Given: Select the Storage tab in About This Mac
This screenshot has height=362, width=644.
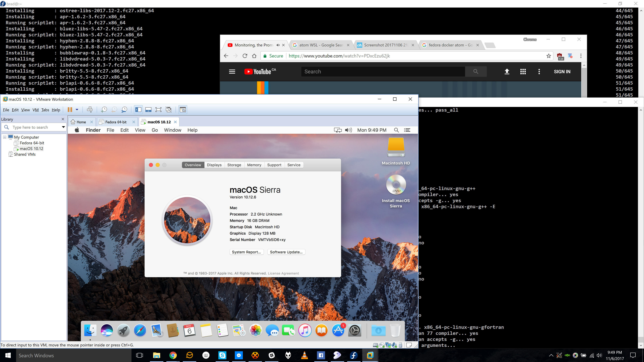Looking at the screenshot, I should pyautogui.click(x=234, y=165).
